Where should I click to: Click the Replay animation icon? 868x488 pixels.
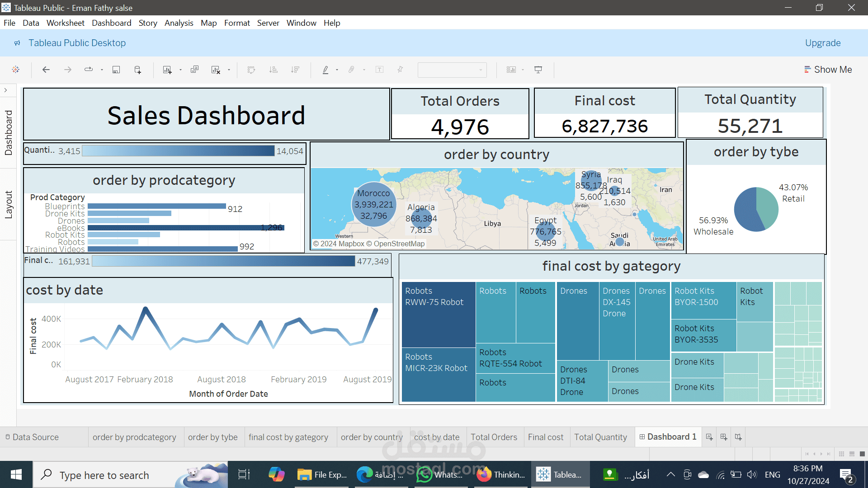(x=89, y=70)
